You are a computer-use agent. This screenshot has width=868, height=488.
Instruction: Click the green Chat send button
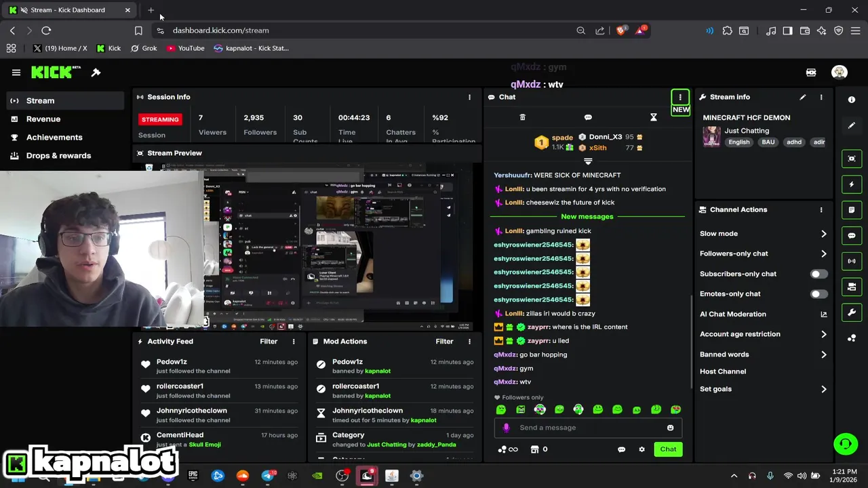click(668, 449)
